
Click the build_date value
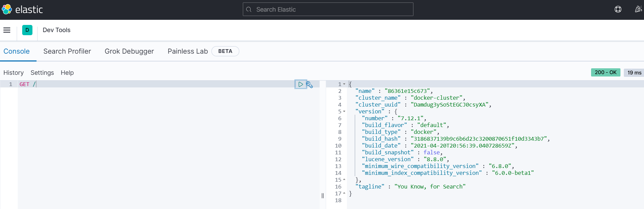pyautogui.click(x=463, y=145)
